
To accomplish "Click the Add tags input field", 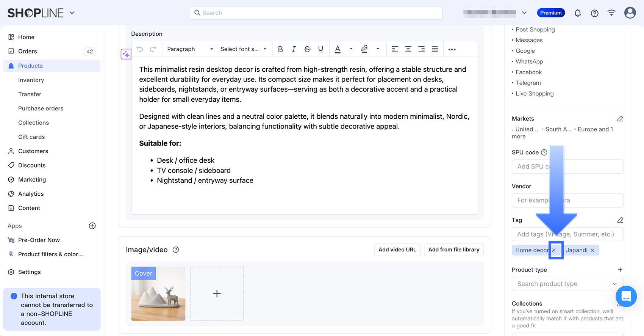I will (567, 234).
